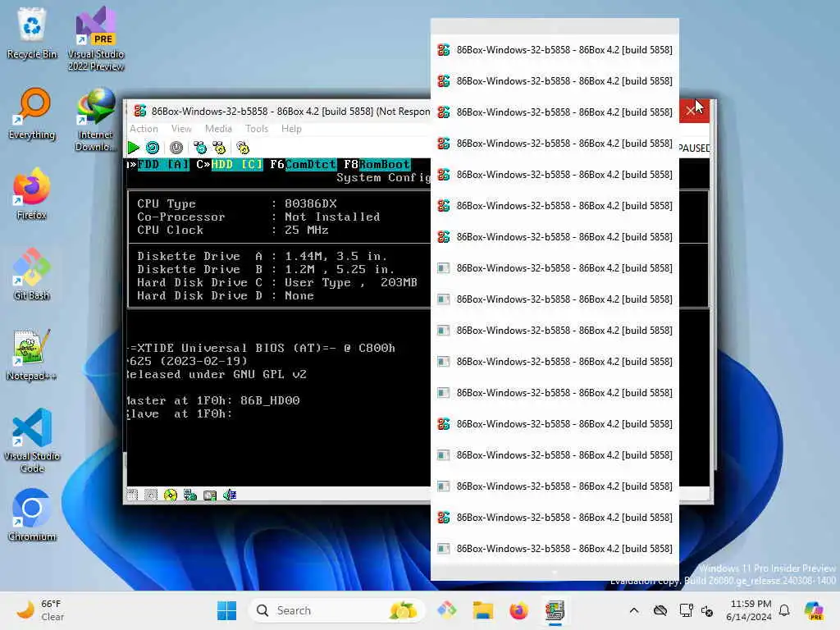The image size is (840, 630).
Task: Select the bottom-most 86Box entry in the window list
Action: (x=555, y=549)
